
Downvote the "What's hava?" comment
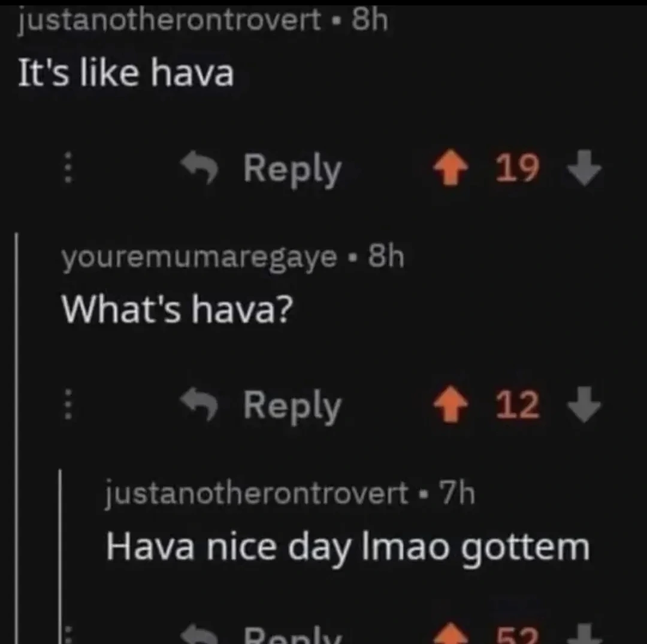pyautogui.click(x=584, y=404)
